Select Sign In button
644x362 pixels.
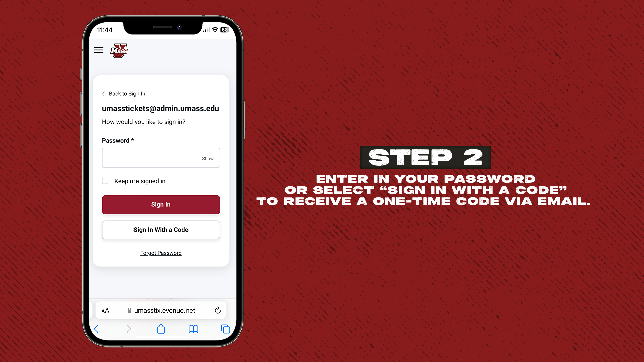coord(161,204)
